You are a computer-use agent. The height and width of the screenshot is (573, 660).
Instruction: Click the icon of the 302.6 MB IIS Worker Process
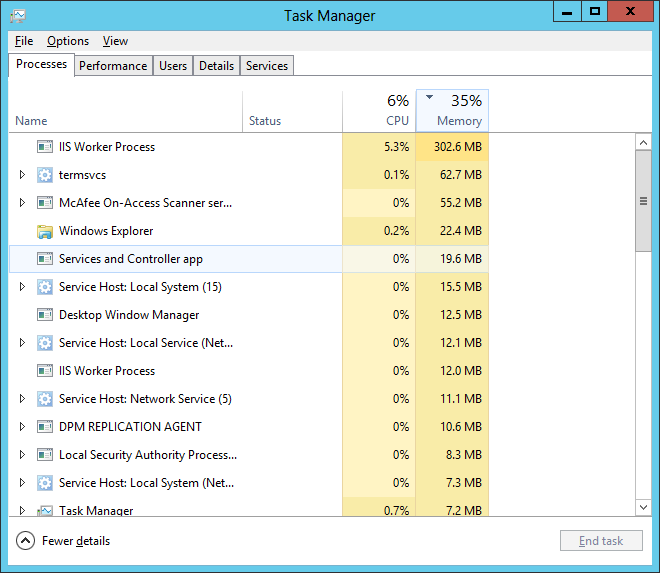45,147
